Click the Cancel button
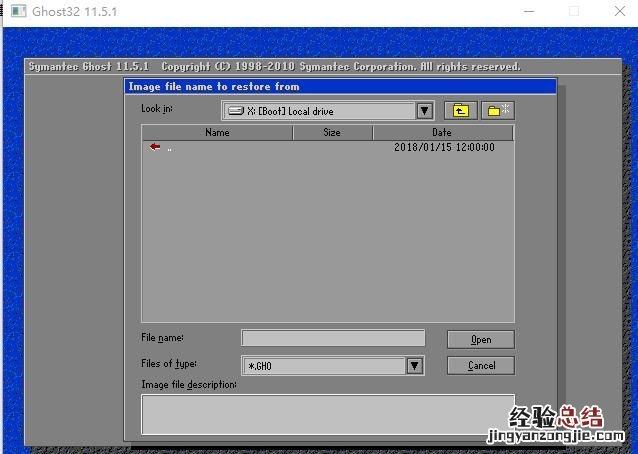This screenshot has height=454, width=638. pyautogui.click(x=481, y=365)
